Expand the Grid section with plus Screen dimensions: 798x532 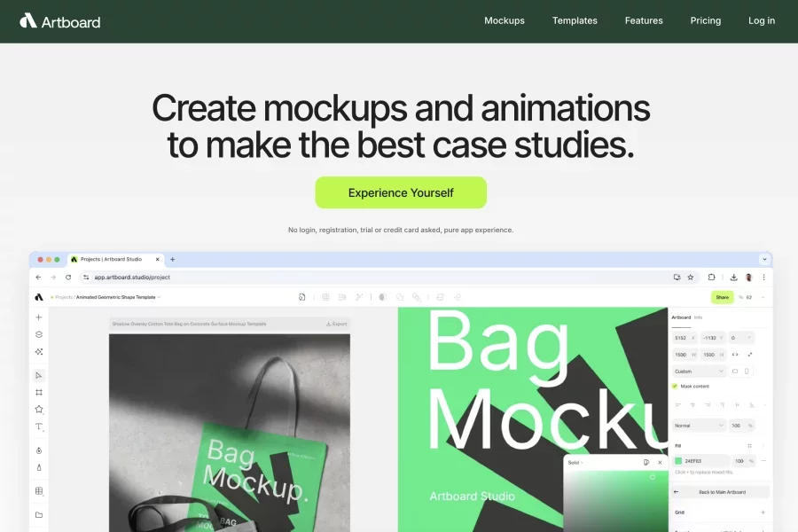(x=763, y=512)
